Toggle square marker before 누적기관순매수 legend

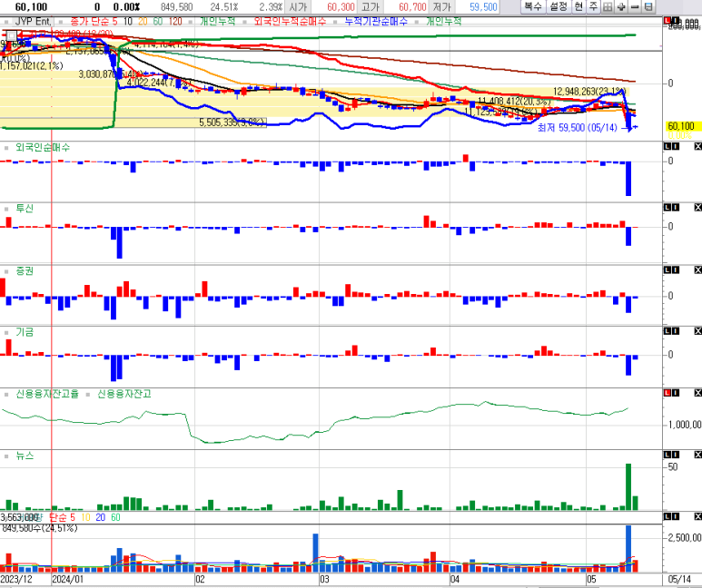pyautogui.click(x=335, y=22)
